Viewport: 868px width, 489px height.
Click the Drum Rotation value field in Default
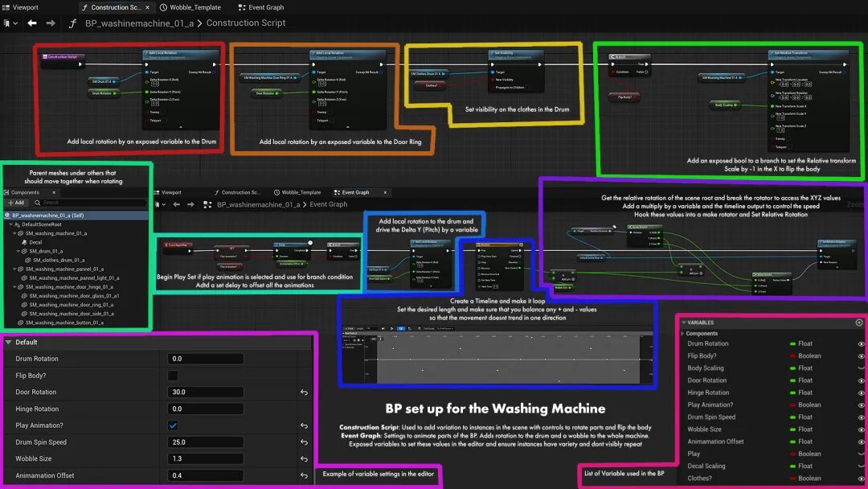[206, 359]
